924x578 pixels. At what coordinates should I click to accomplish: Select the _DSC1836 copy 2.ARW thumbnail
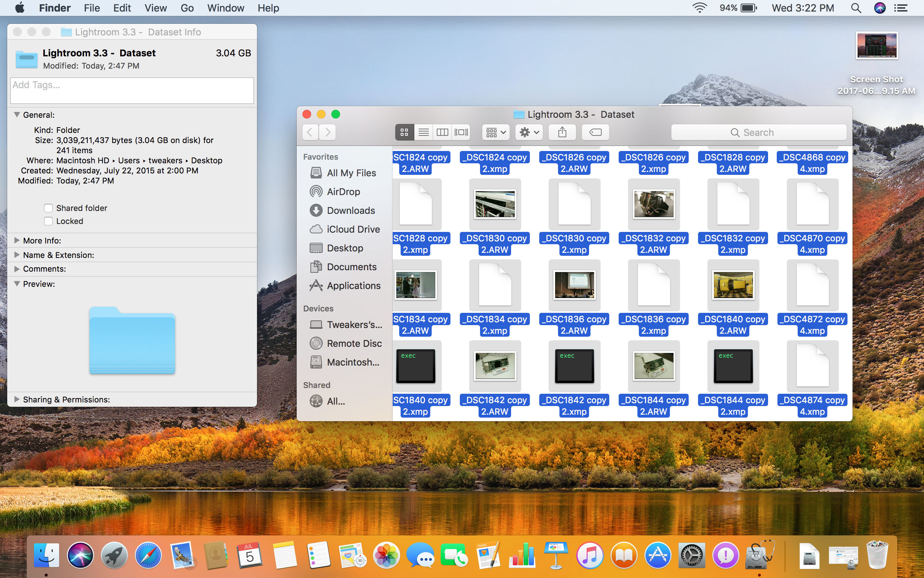tap(574, 285)
